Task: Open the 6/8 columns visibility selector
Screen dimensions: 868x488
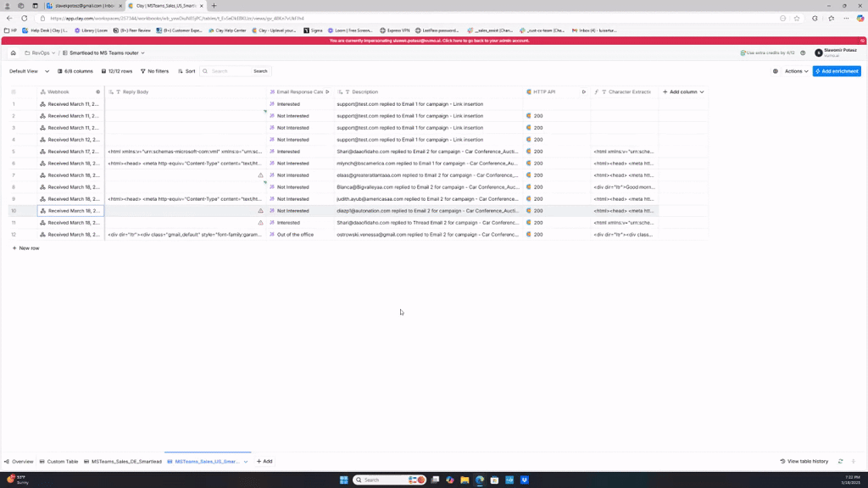Action: (x=75, y=71)
